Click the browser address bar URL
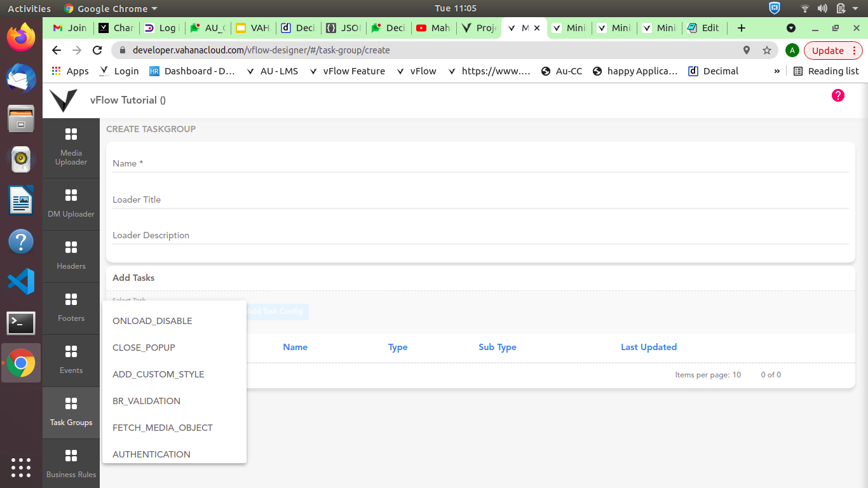 [x=261, y=50]
